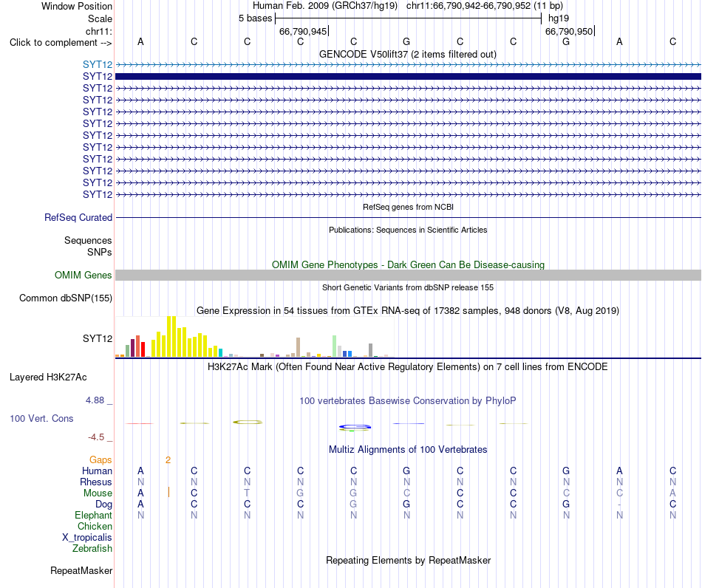The width and height of the screenshot is (702, 588).
Task: Open the Repeating Elements by RepeatMasker title
Action: 409,561
